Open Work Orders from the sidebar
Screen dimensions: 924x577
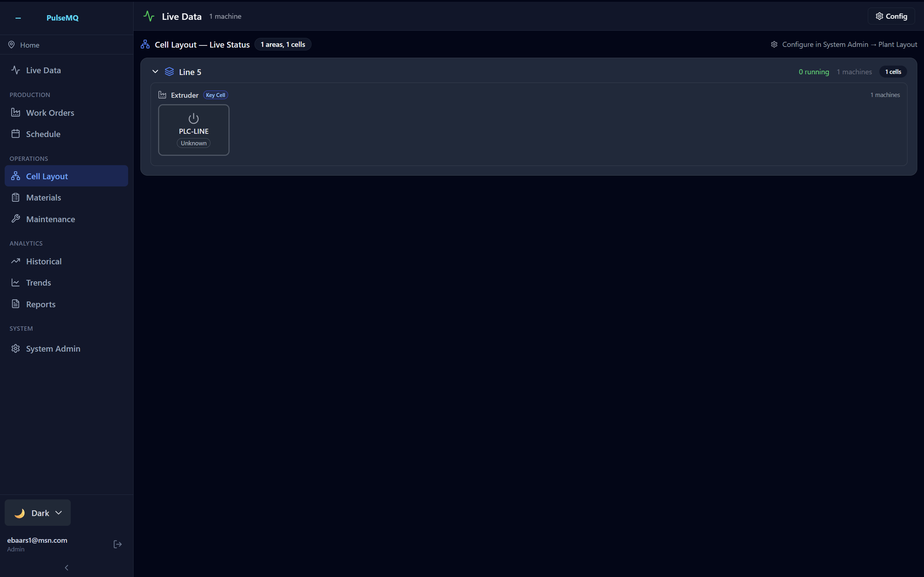(x=50, y=113)
